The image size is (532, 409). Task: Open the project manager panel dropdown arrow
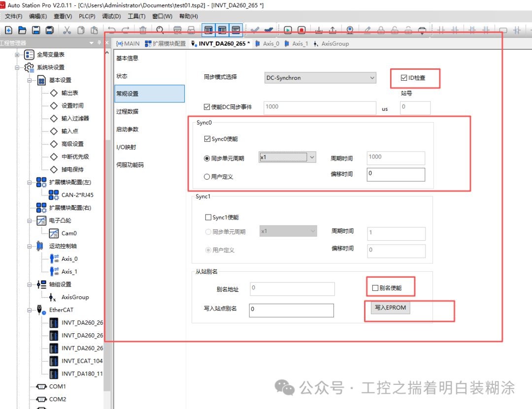coord(91,43)
